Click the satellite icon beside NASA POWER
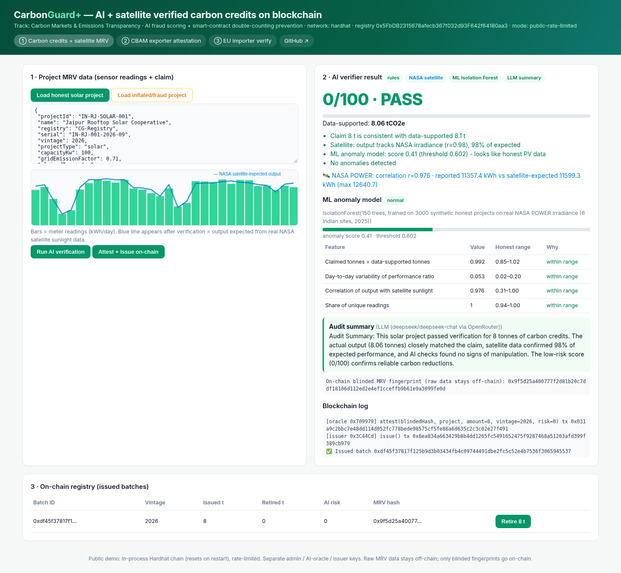 click(326, 175)
